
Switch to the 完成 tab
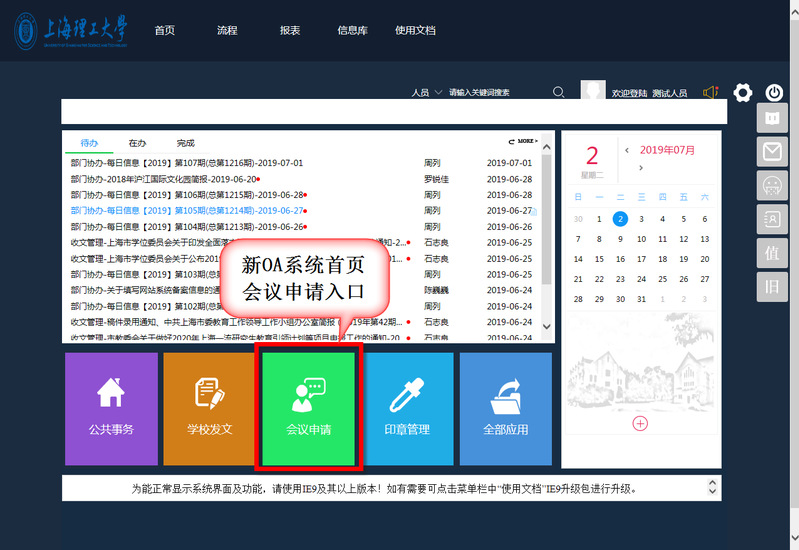click(185, 143)
